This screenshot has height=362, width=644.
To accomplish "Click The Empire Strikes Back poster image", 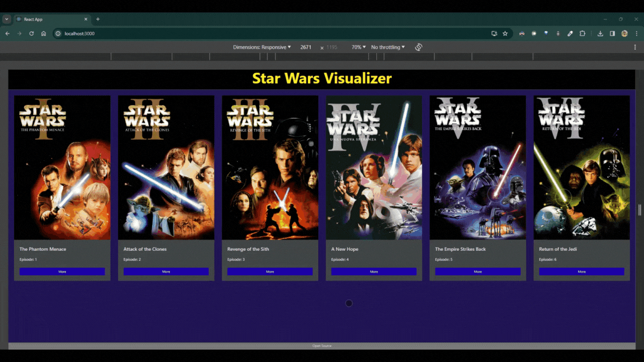I will 477,168.
